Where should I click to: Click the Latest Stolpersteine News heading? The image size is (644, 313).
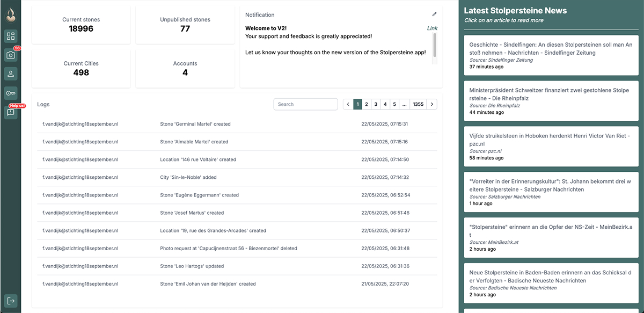515,10
